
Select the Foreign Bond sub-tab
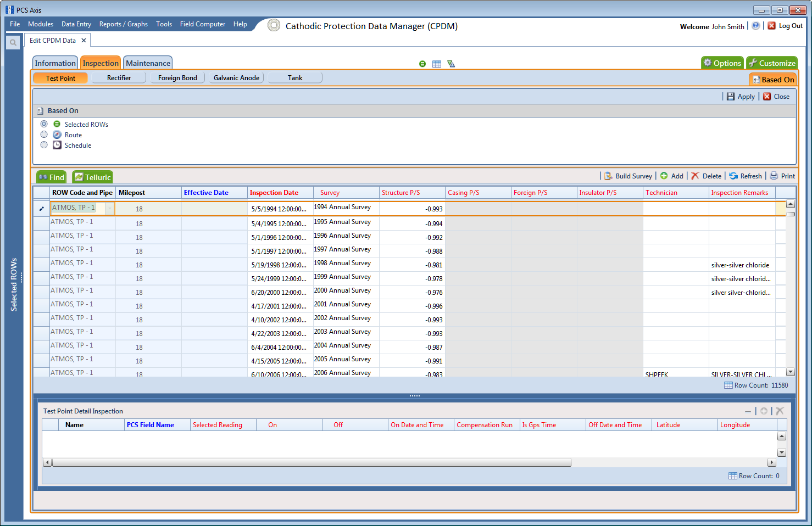click(177, 78)
